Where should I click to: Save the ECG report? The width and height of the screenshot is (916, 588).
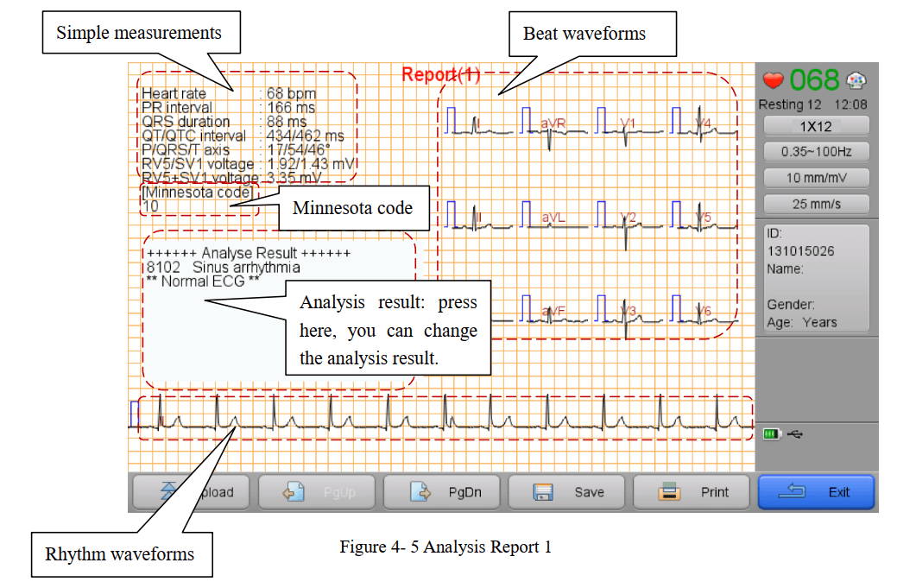click(566, 492)
